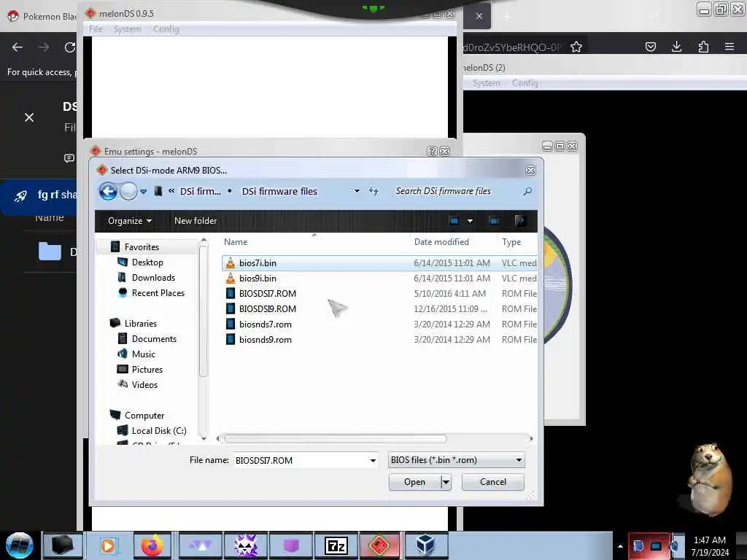
Task: Click the ROM file icon of BIOSDSI9.ROM
Action: tap(231, 308)
